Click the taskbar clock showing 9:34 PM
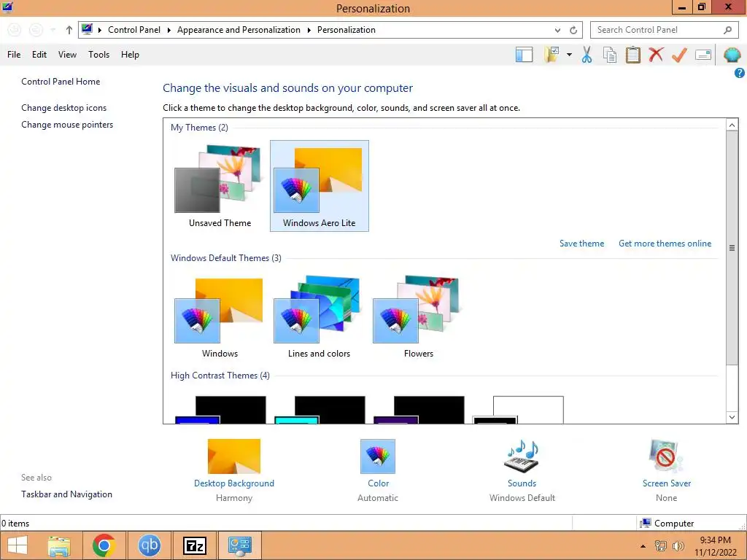Viewport: 747px width, 560px height. 715,546
